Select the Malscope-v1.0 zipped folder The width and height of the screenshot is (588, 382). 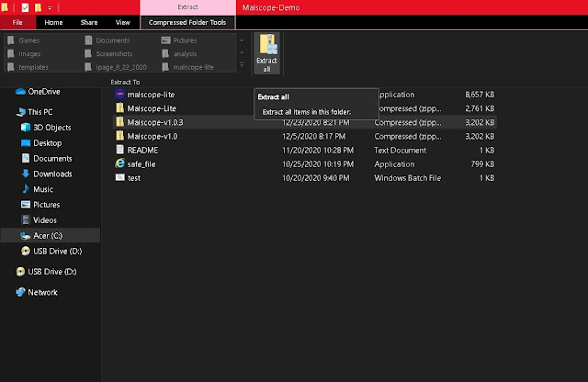coord(152,136)
